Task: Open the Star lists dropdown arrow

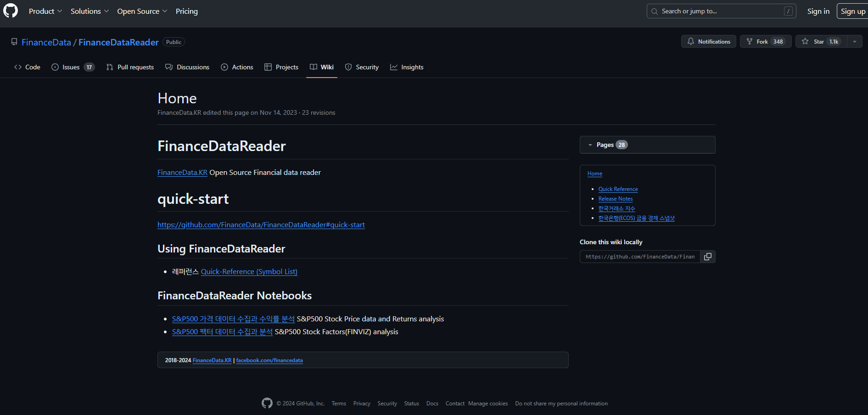Action: [855, 41]
